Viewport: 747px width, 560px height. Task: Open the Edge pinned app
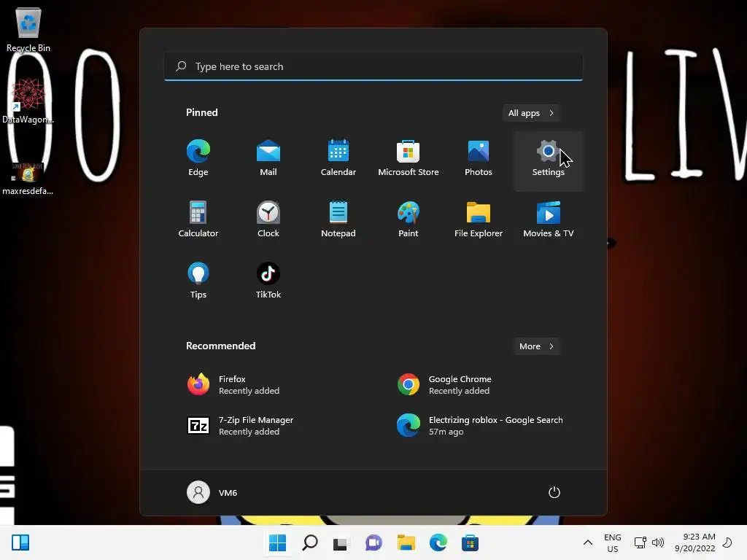tap(198, 158)
